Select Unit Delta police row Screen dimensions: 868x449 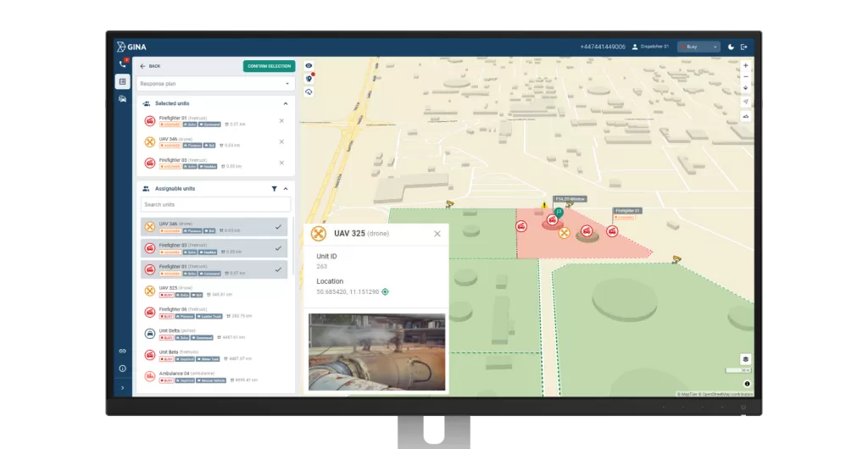(214, 334)
